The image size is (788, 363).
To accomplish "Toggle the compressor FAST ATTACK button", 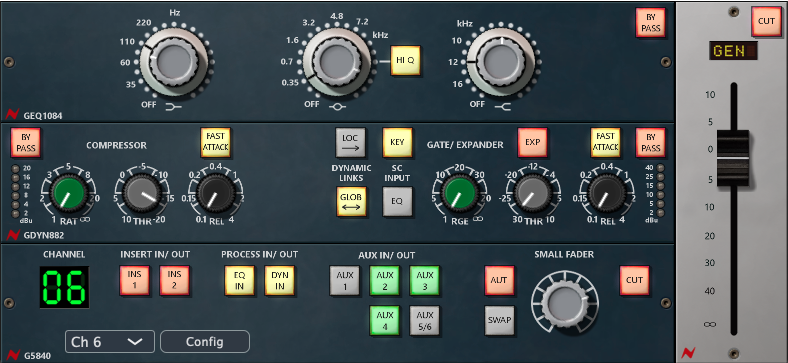I will pyautogui.click(x=216, y=142).
